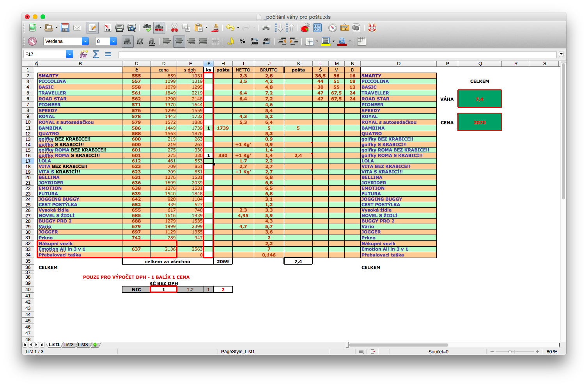Toggle AutoSpellcheck underline button
Viewport: 588px width, 386px height.
(x=159, y=28)
